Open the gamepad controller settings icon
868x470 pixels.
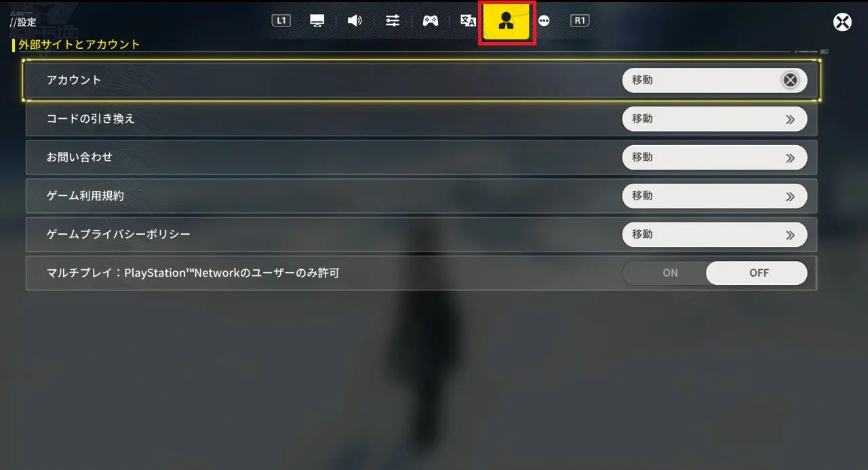[431, 20]
